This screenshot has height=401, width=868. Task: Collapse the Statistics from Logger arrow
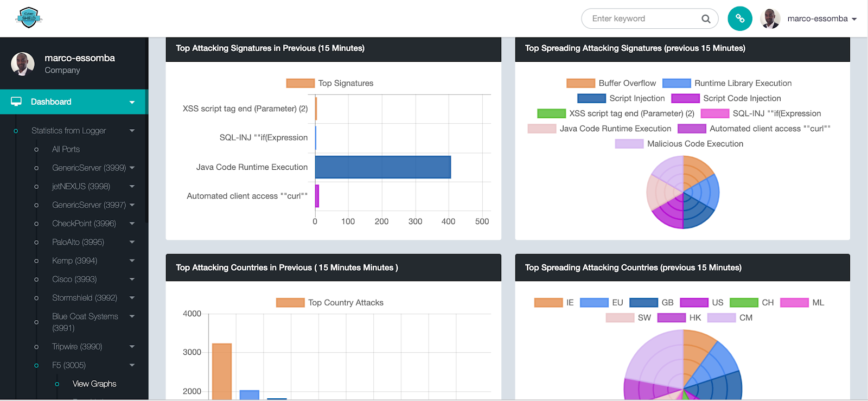[132, 131]
